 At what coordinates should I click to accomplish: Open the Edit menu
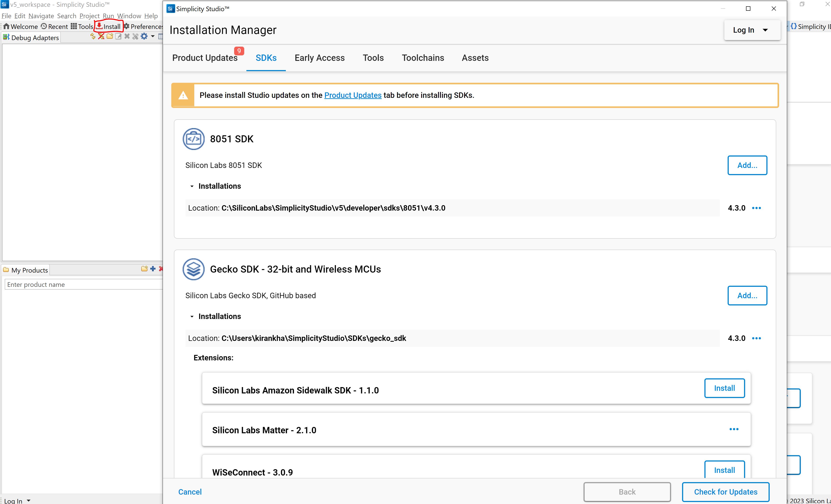[20, 16]
